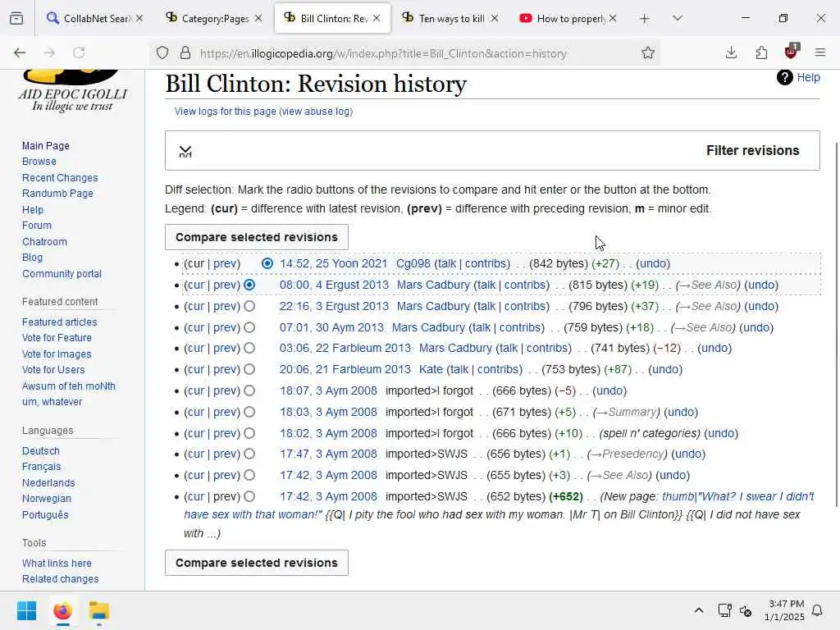840x630 pixels.
Task: Open the Deutsch language link
Action: (41, 451)
